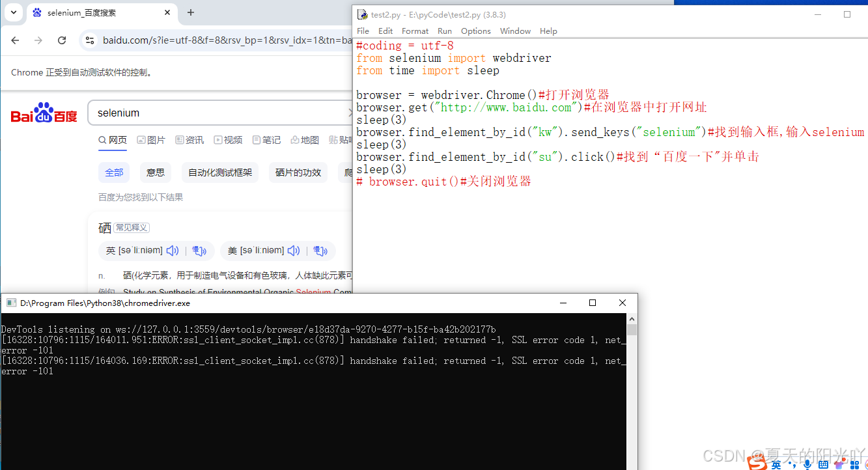
Task: Play the American pronunciation speaker
Action: pos(294,251)
